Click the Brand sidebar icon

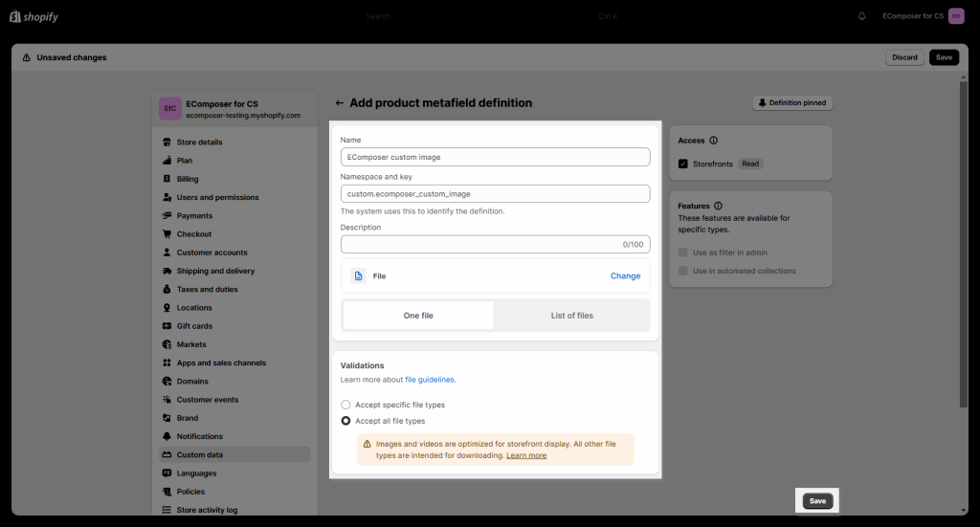coord(167,418)
